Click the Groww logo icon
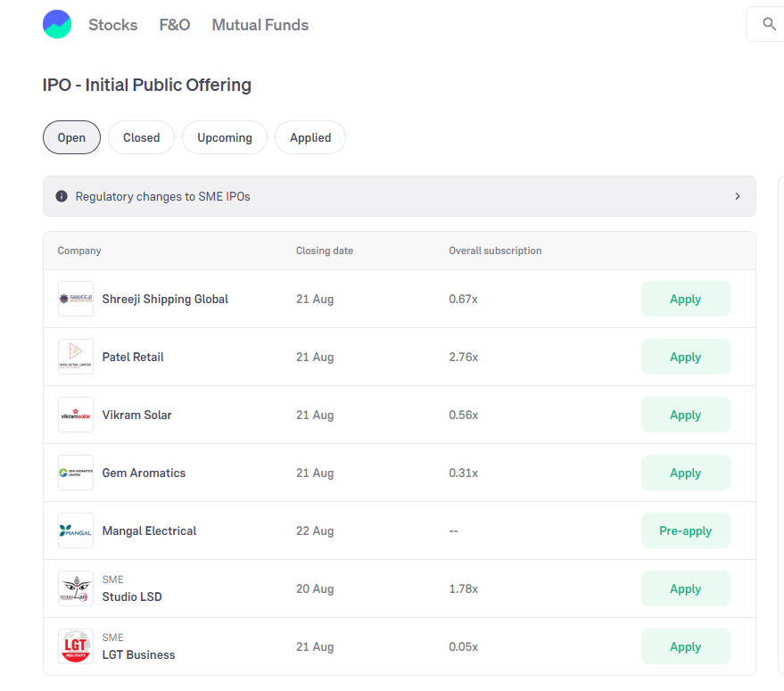 [57, 24]
